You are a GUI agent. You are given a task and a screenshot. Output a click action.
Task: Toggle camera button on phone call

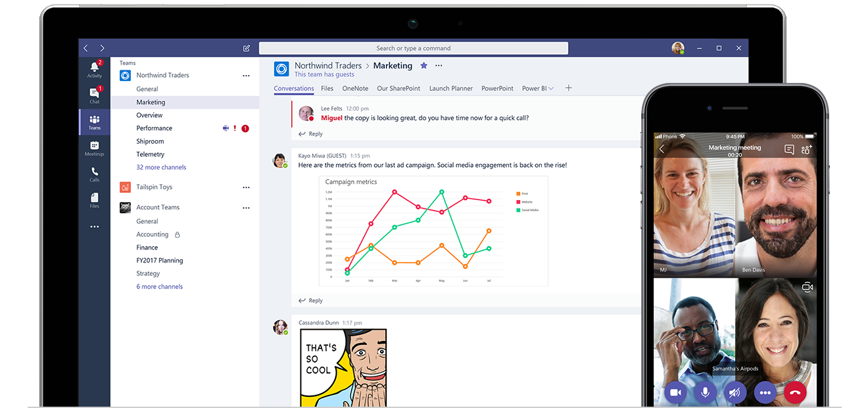tap(675, 393)
